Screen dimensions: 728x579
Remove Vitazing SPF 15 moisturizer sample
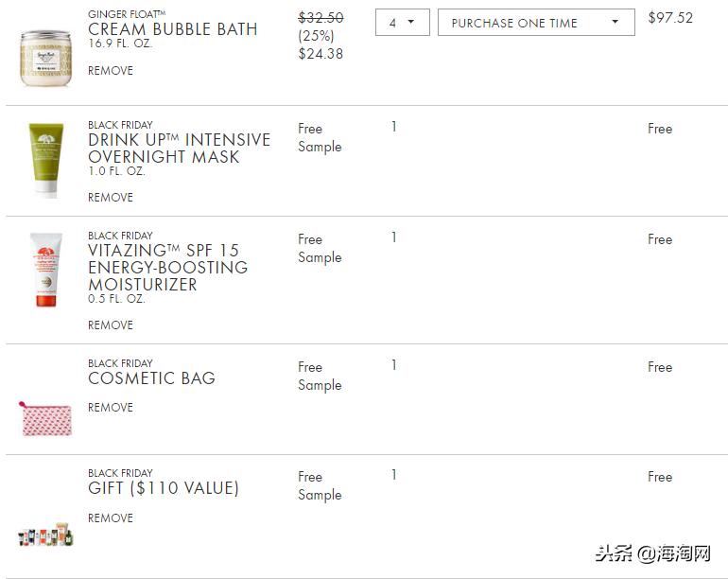(111, 325)
